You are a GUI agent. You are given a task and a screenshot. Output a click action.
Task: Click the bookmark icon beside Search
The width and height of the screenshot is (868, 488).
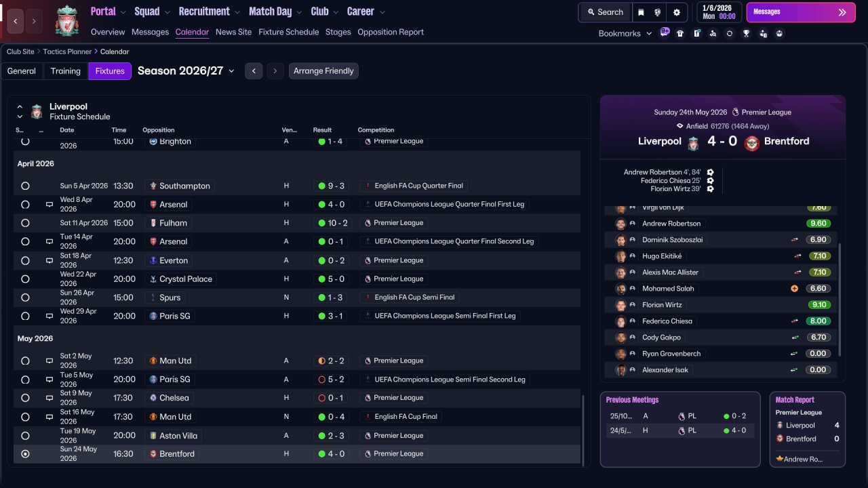point(641,12)
